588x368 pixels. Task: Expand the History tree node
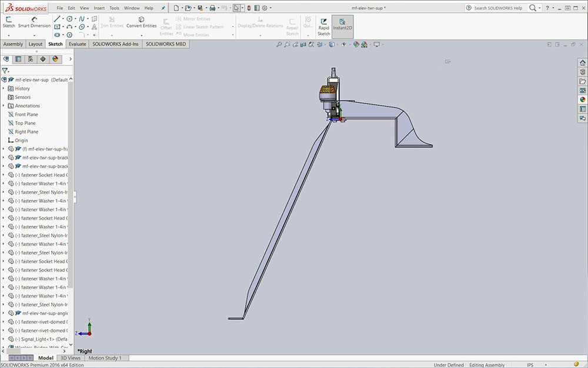[4, 89]
